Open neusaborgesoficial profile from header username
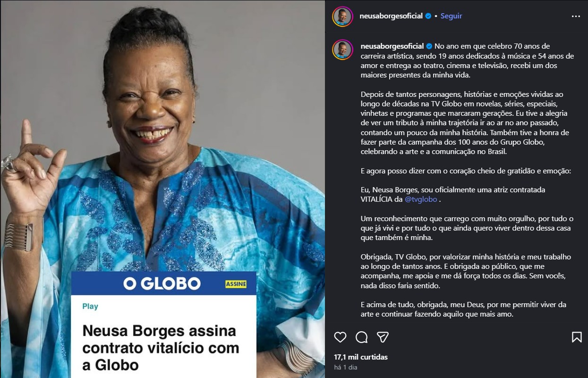The width and height of the screenshot is (588, 378). coord(391,16)
